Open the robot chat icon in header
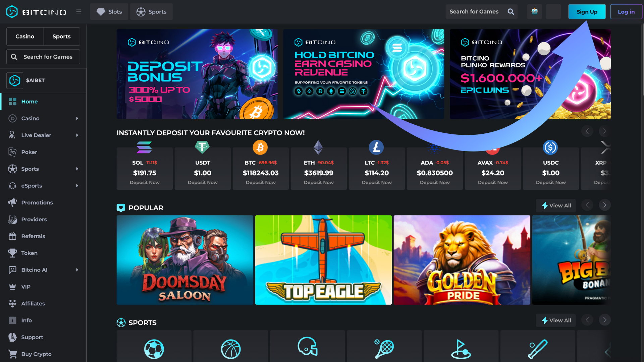644x362 pixels. [x=535, y=12]
